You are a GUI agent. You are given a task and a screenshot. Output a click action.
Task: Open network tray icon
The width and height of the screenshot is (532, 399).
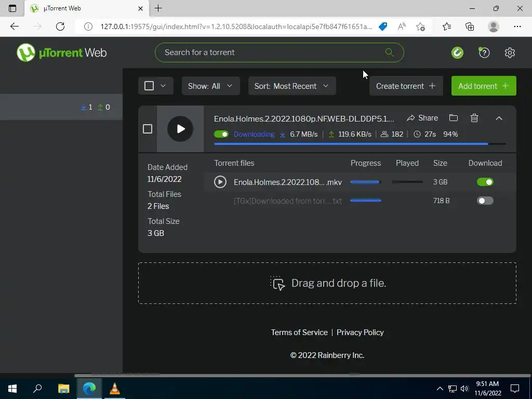click(453, 389)
